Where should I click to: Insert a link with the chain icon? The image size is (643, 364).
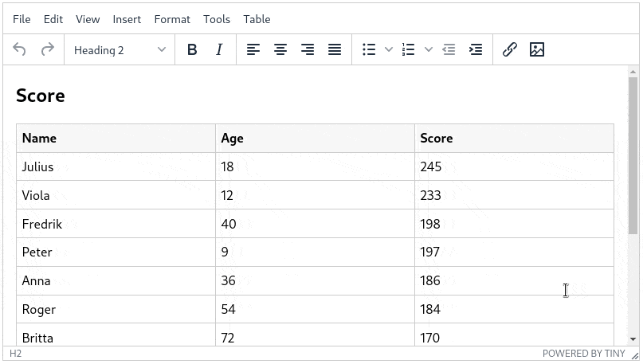coord(510,49)
